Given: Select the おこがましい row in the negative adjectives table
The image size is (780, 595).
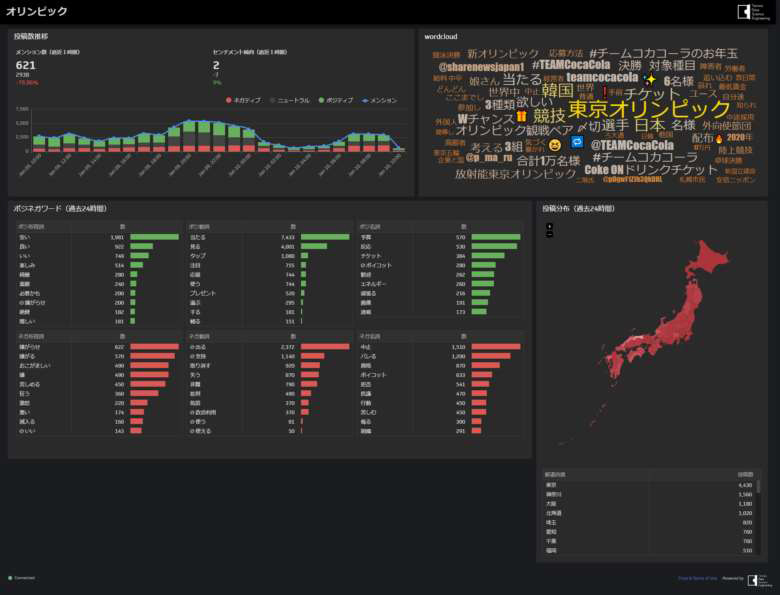Looking at the screenshot, I should [x=98, y=366].
